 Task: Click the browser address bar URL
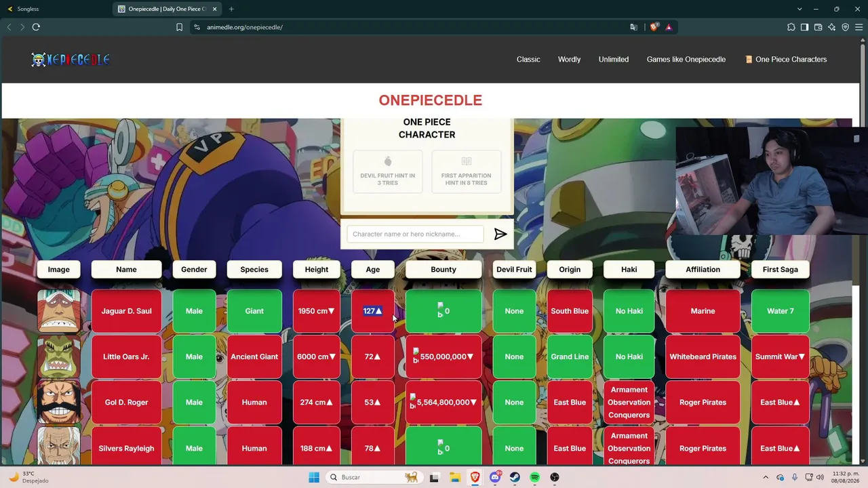(245, 27)
